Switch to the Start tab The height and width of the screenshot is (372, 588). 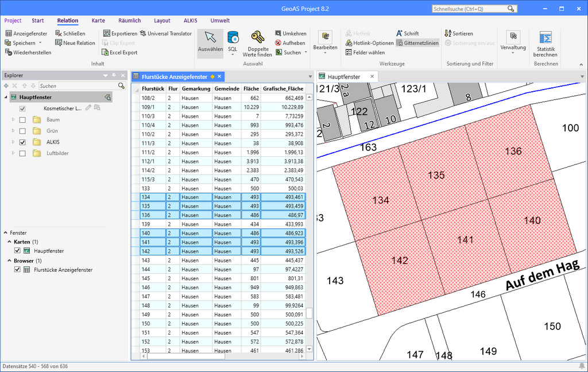(38, 21)
